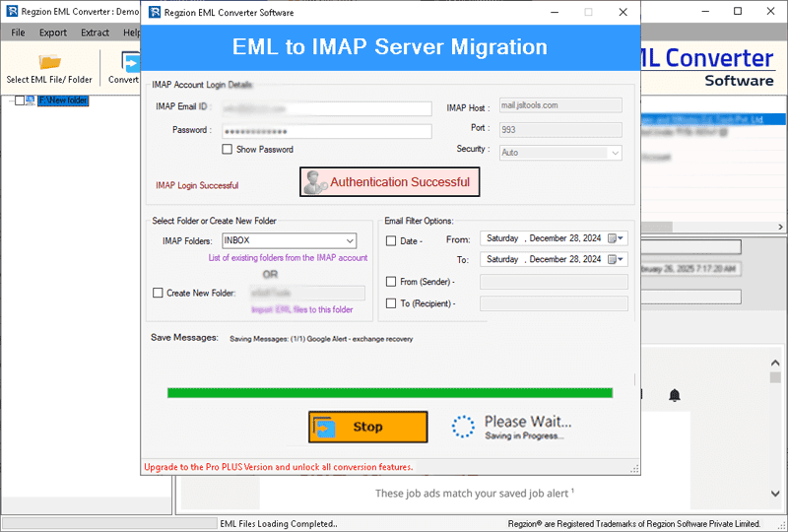Image resolution: width=788 pixels, height=532 pixels.
Task: Click the Convert toolbar icon in main window
Action: click(131, 62)
